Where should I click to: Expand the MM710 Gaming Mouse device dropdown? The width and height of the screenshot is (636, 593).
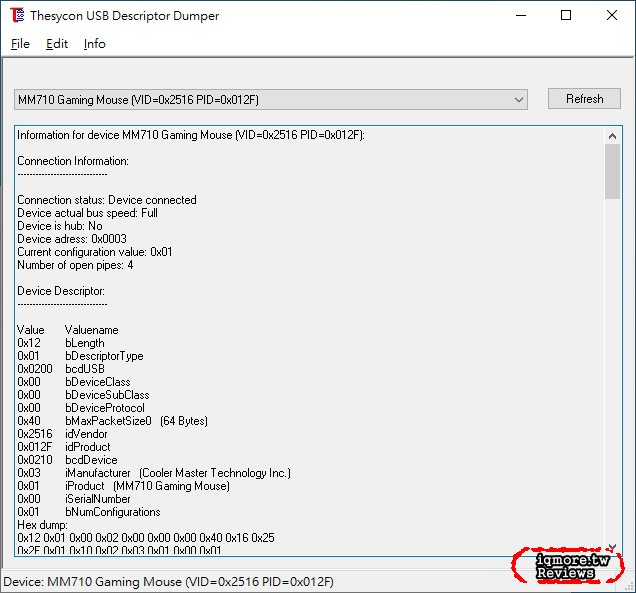[x=271, y=100]
